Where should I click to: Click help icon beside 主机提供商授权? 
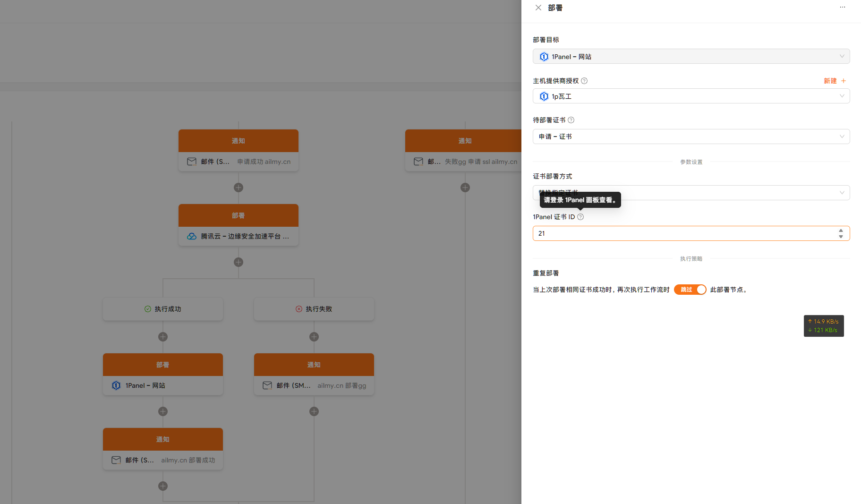pyautogui.click(x=584, y=81)
